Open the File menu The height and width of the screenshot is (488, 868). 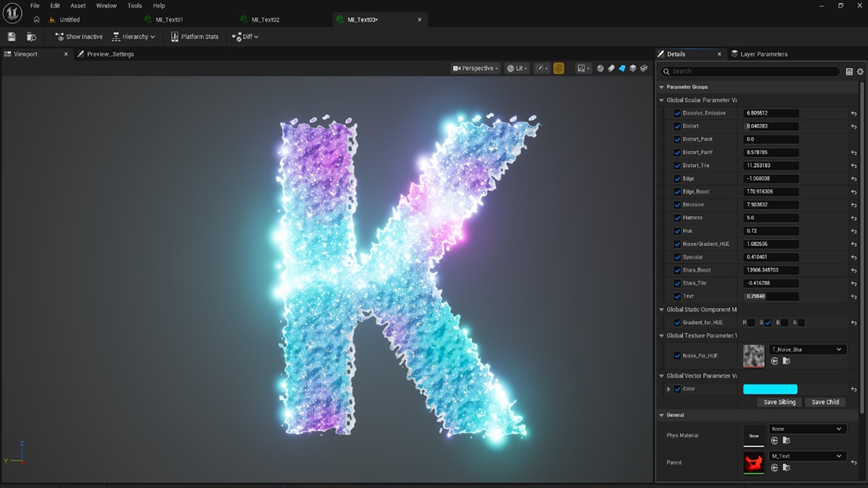click(x=35, y=5)
